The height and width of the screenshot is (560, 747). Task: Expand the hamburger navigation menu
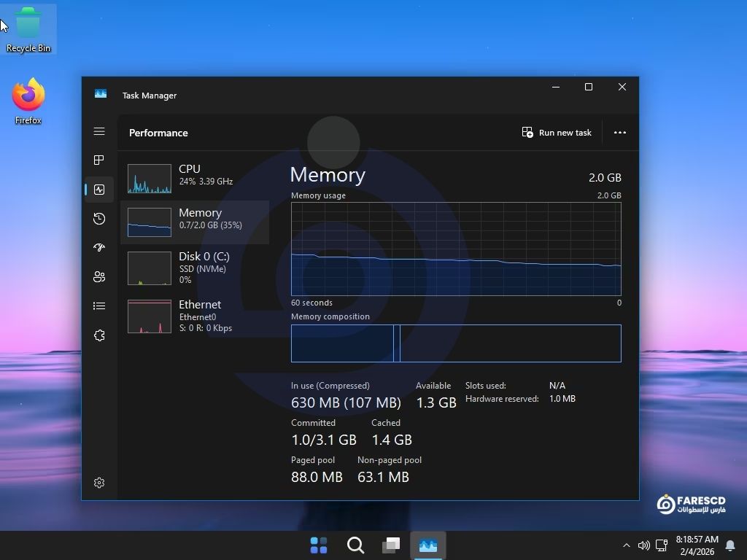(x=99, y=131)
